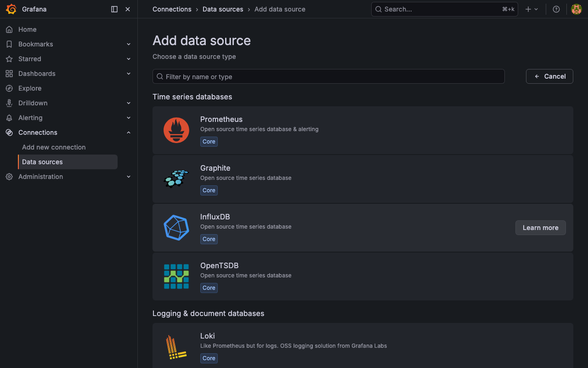Click the Dashboards grid icon
The image size is (588, 368).
click(9, 74)
